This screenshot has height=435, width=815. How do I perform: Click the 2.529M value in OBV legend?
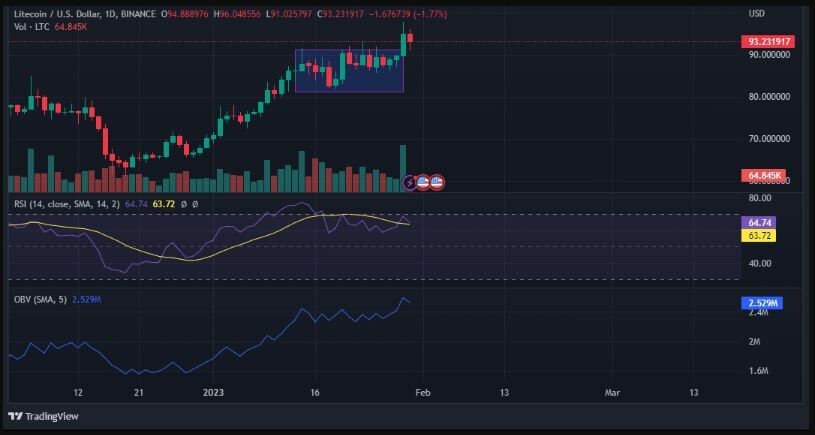click(x=85, y=299)
